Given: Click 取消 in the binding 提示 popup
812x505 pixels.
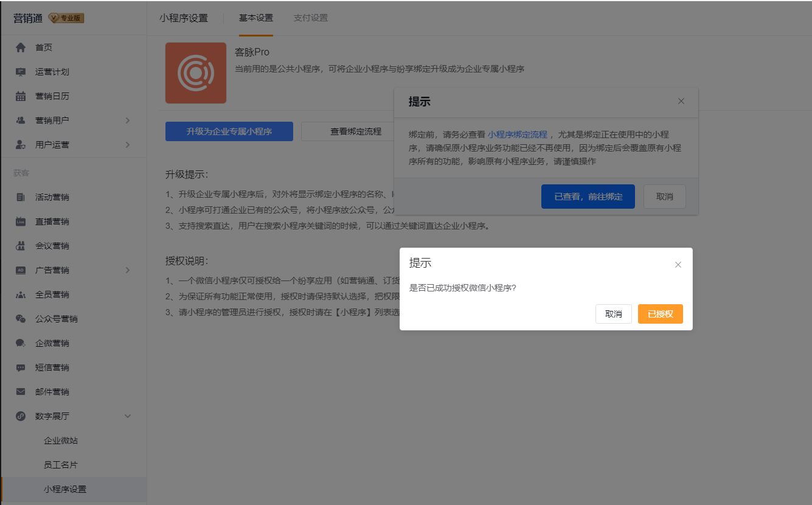Looking at the screenshot, I should [x=665, y=197].
